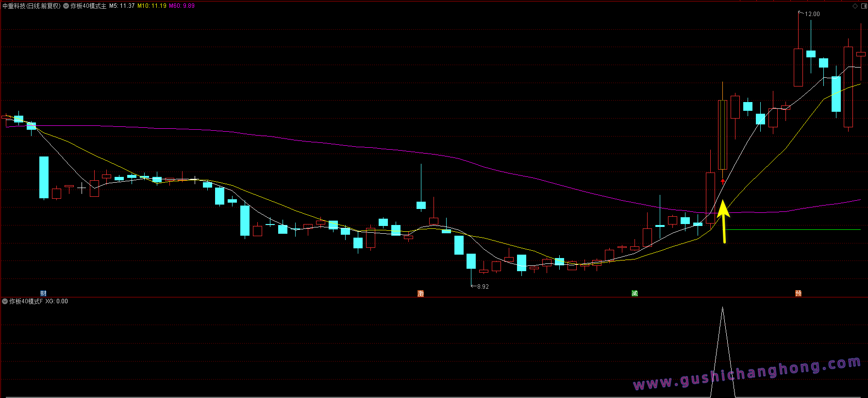Click the orange 激 event marker
Image resolution: width=868 pixels, height=398 pixels.
click(x=420, y=293)
